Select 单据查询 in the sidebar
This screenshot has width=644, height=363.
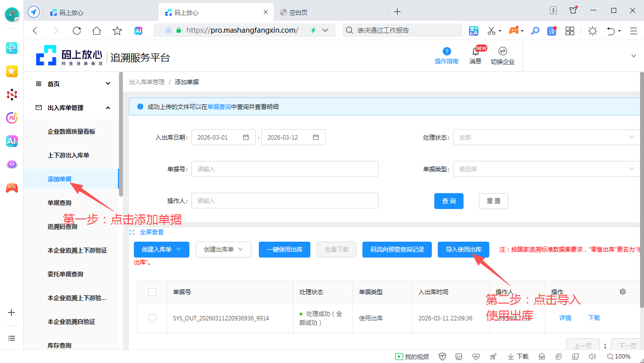(59, 203)
